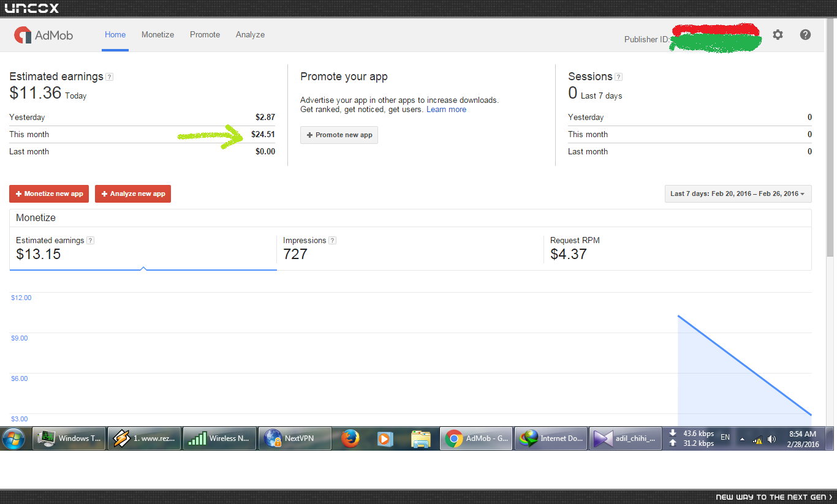Open the orange media player taskbar icon
The height and width of the screenshot is (504, 837).
click(385, 438)
